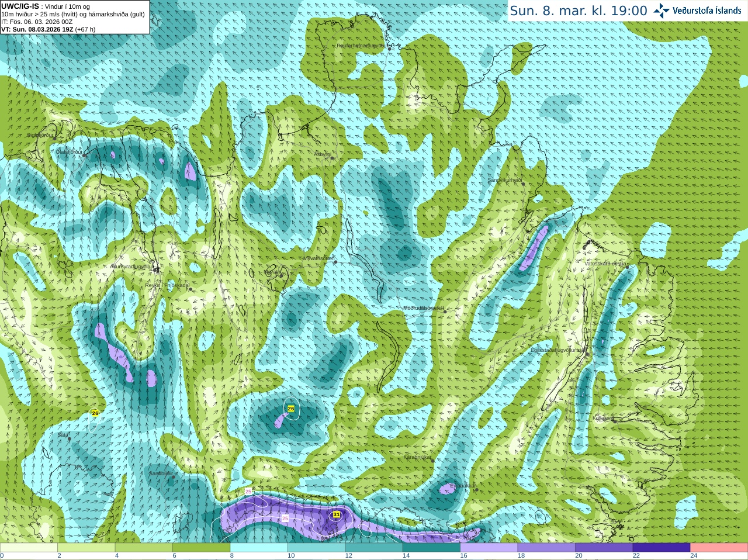
Task: Pick the 2–4 m/s light green legend swatch
Action: pos(86,548)
